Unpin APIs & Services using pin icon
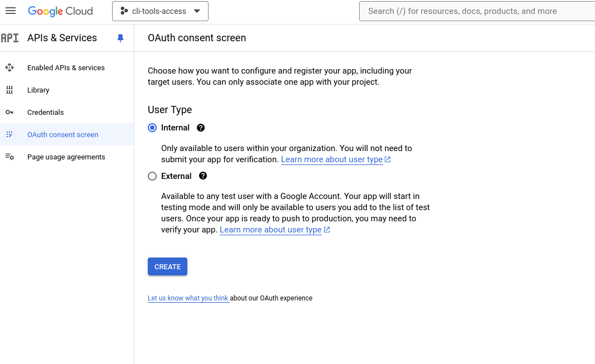Viewport: 595px width, 364px height. point(120,38)
